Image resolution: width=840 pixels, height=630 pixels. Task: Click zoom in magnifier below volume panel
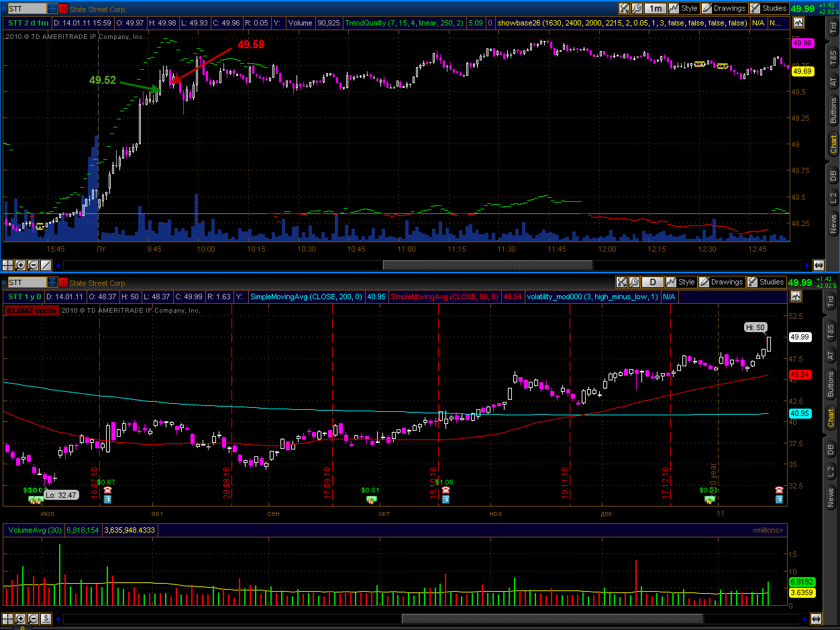(x=20, y=618)
